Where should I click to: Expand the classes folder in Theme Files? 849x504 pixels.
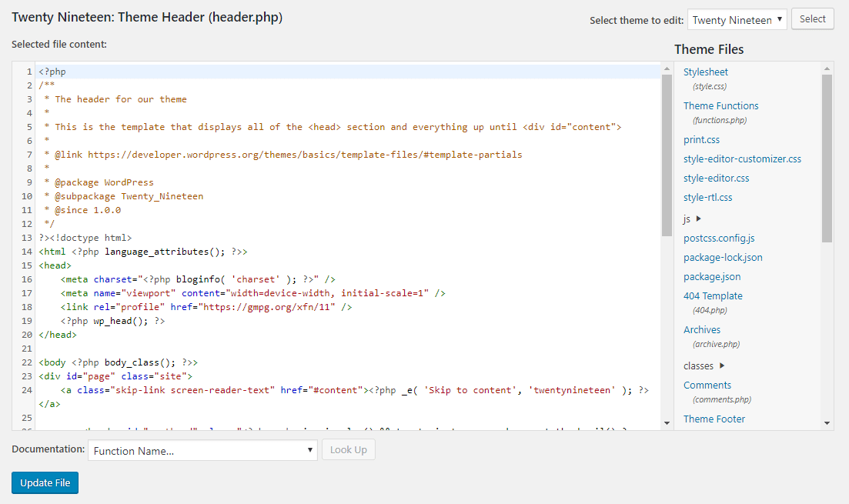(x=700, y=365)
